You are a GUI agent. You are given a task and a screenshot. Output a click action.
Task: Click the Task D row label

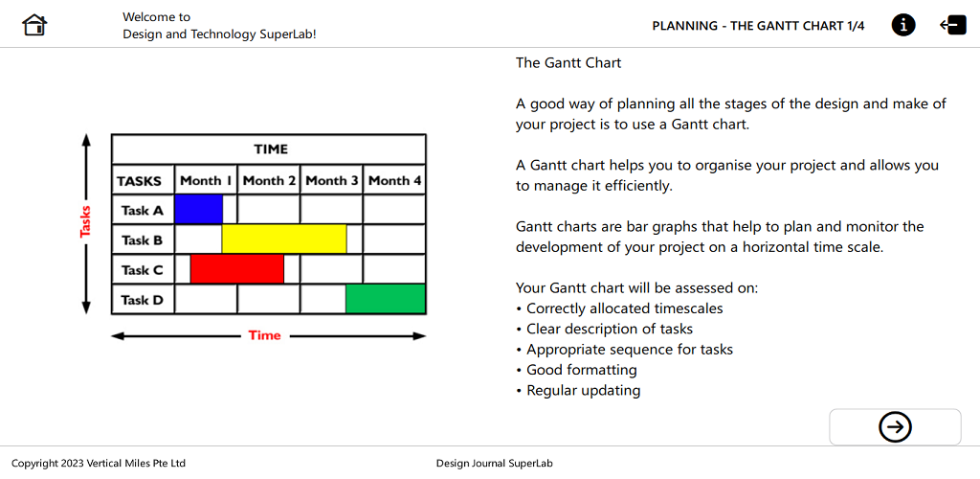(x=143, y=300)
